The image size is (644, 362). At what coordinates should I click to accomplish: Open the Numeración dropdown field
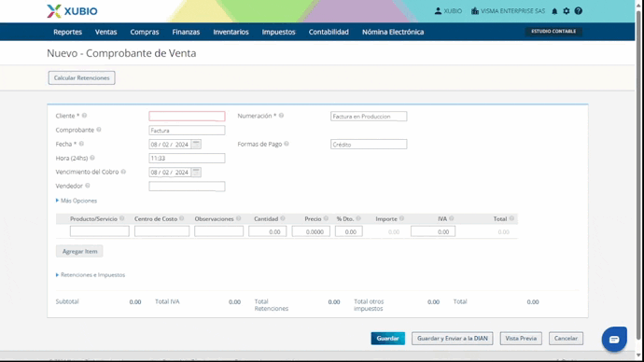[369, 116]
